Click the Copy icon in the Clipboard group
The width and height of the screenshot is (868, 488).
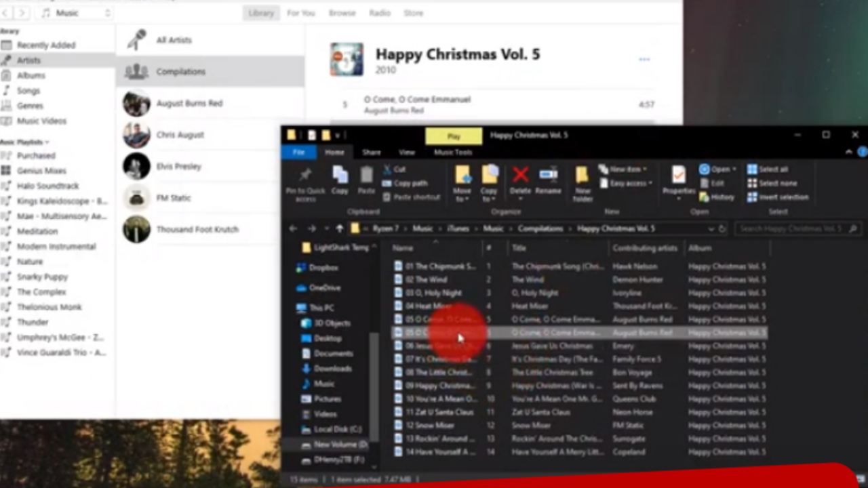(340, 176)
